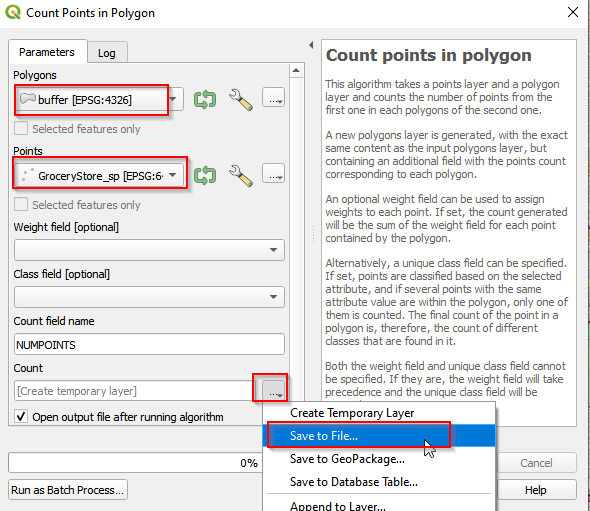
Task: Toggle Selected features only under Polygons
Action: tap(21, 128)
